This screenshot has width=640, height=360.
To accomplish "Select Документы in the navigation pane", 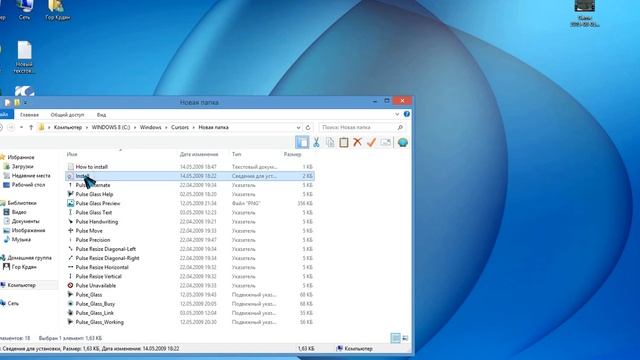I will click(x=26, y=221).
